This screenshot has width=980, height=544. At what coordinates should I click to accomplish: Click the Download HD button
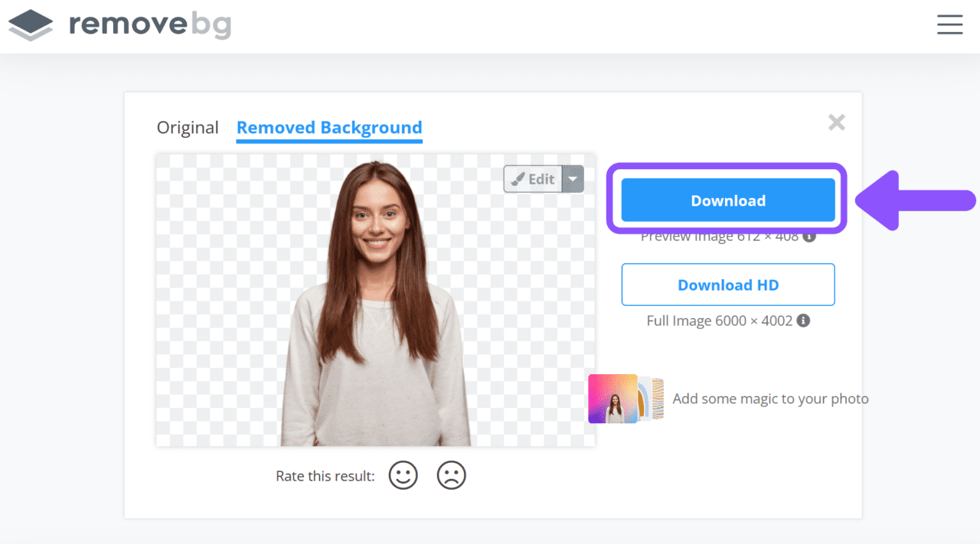pos(727,284)
